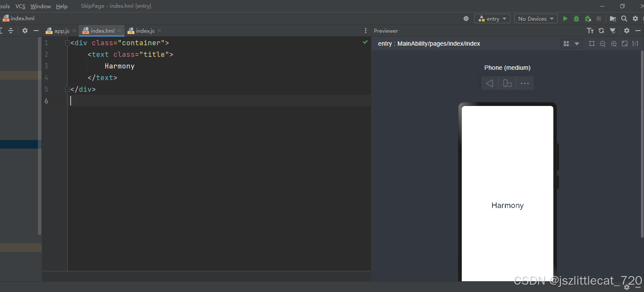Click the plug icon in Previewer header
This screenshot has height=292, width=644.
(x=613, y=31)
